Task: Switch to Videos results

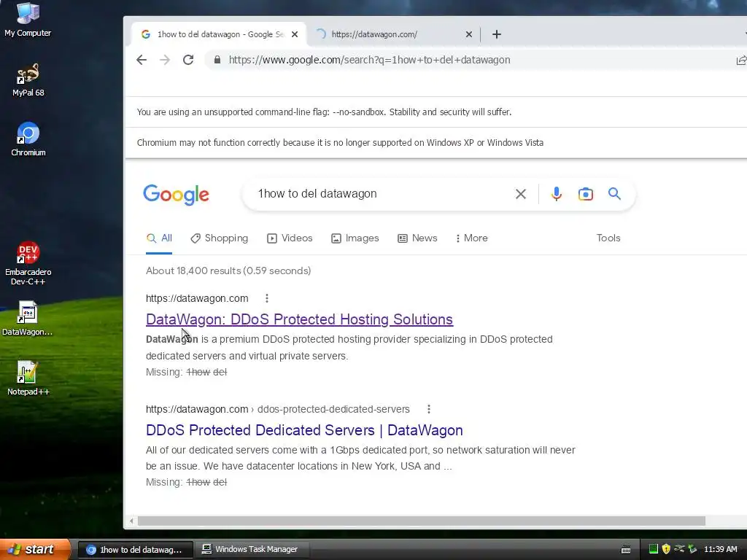Action: click(290, 238)
